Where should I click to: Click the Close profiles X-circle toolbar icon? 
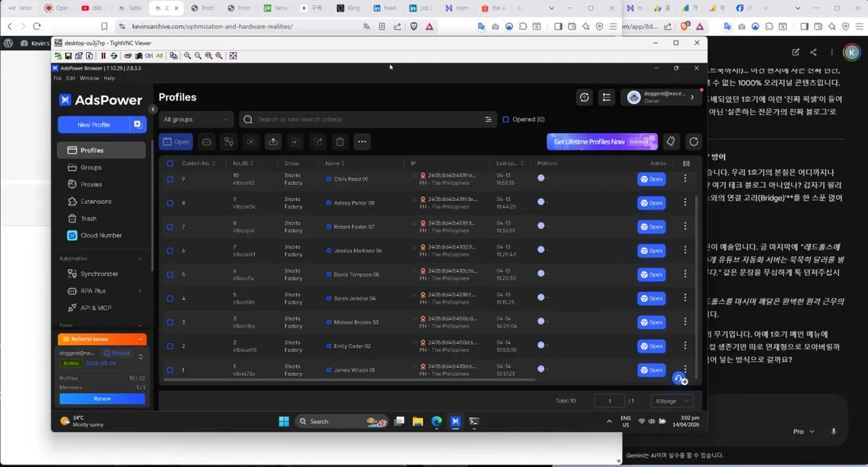coord(250,142)
